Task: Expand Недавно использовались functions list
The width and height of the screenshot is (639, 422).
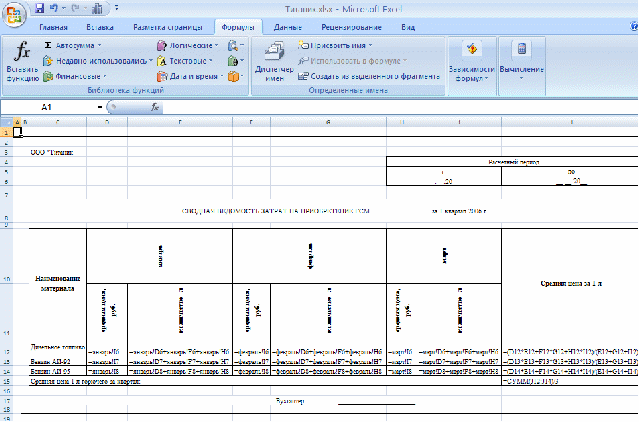Action: click(98, 61)
